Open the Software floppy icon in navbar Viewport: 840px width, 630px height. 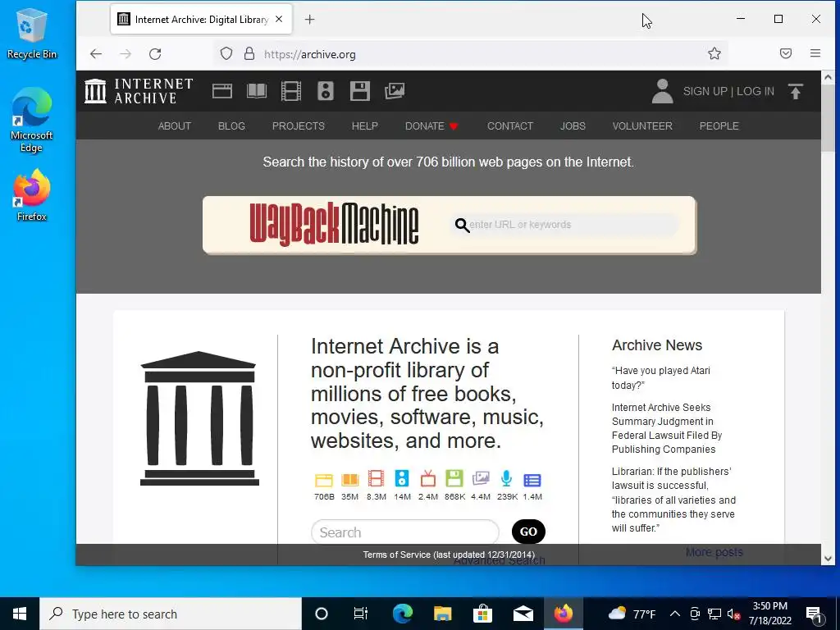click(360, 91)
